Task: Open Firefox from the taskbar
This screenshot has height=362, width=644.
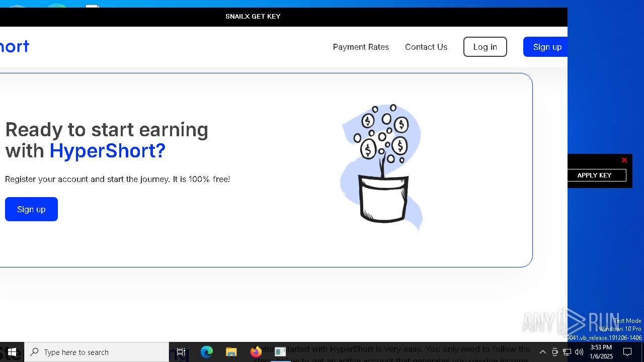Action: [256, 352]
